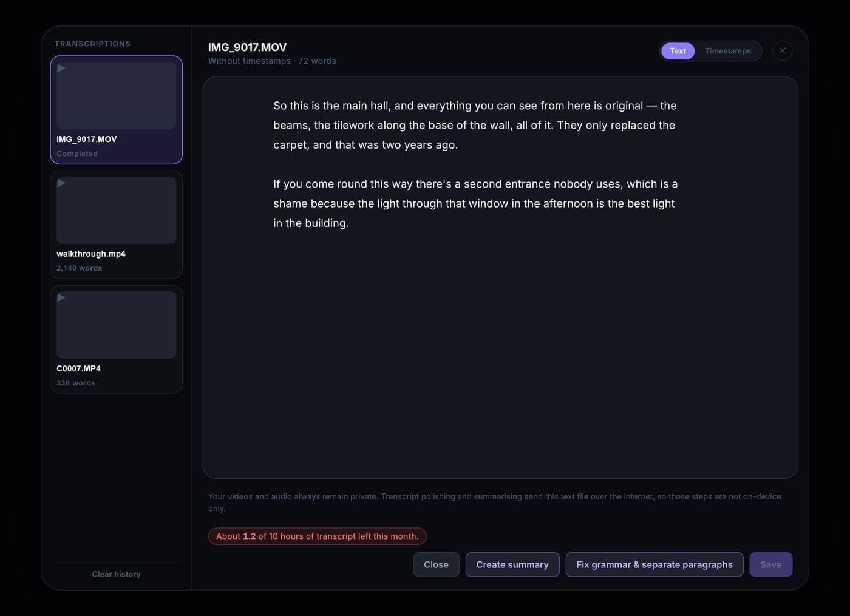The image size is (850, 616).
Task: Save the transcript
Action: coord(771,564)
